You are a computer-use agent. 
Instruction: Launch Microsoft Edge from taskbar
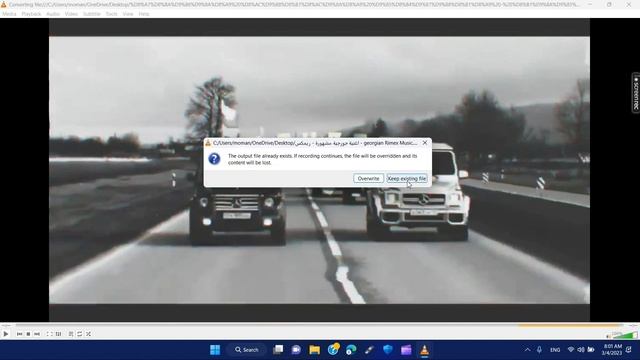[x=351, y=350]
